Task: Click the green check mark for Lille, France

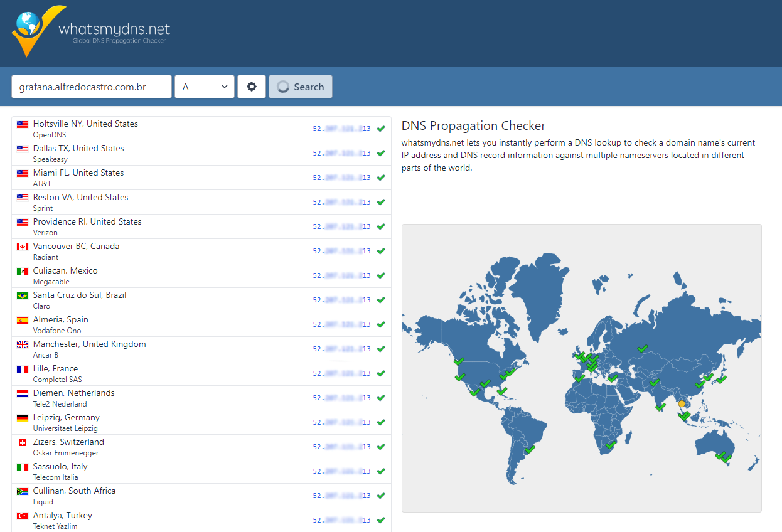Action: (381, 373)
